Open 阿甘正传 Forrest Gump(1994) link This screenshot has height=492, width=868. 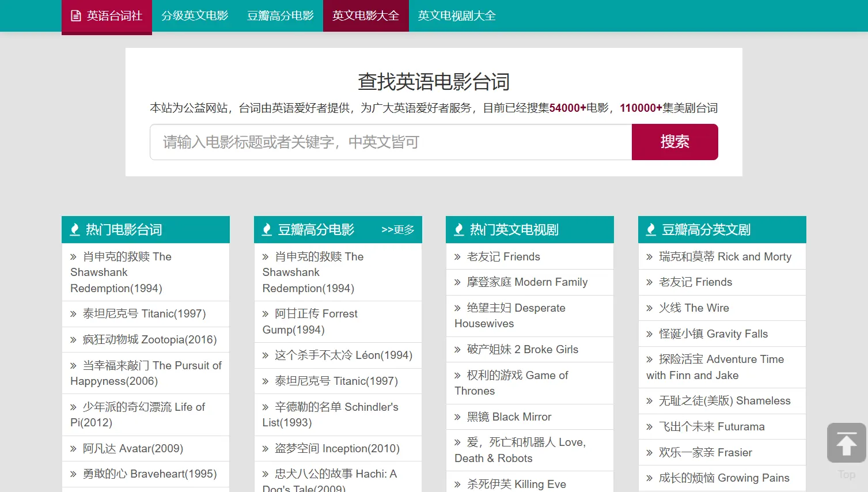pyautogui.click(x=310, y=321)
